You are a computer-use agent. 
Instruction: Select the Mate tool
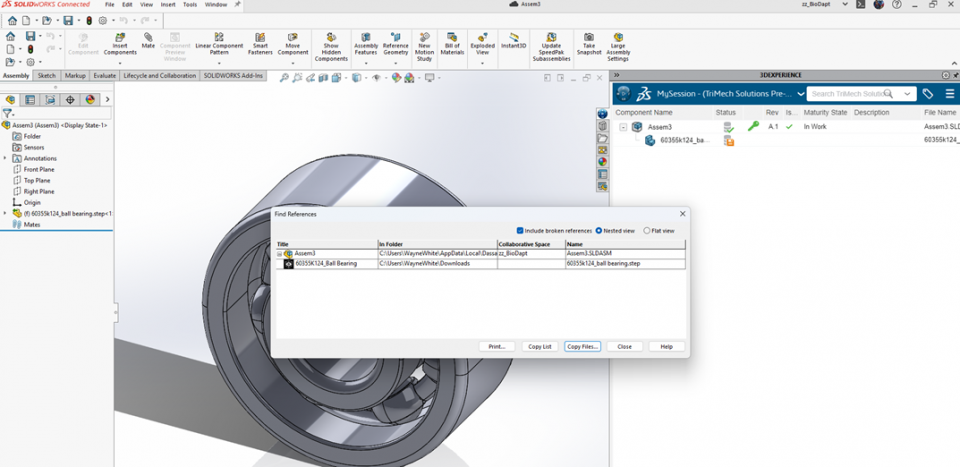(x=148, y=41)
